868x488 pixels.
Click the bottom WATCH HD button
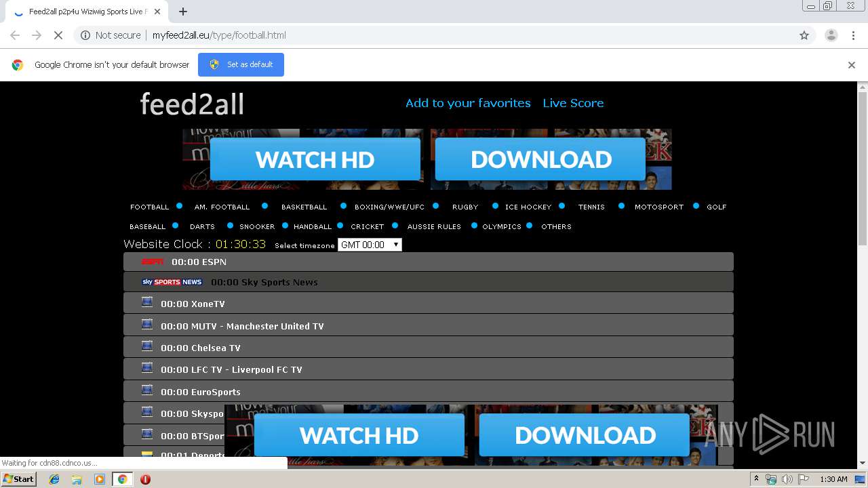(359, 435)
